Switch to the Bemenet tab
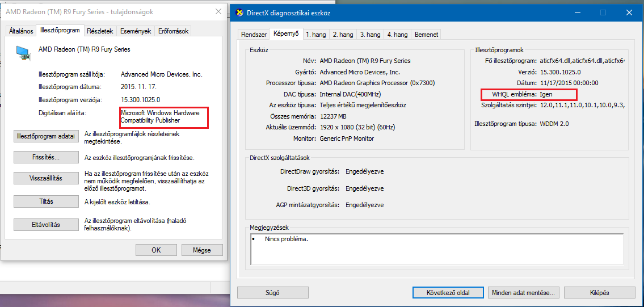Image resolution: width=644 pixels, height=307 pixels. point(426,35)
